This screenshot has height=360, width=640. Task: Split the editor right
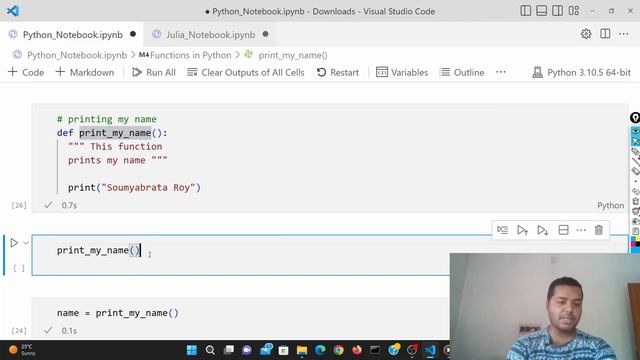click(605, 34)
